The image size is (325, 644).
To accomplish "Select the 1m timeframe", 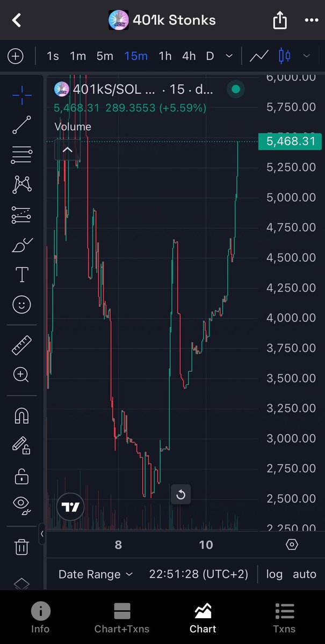I will pyautogui.click(x=78, y=56).
